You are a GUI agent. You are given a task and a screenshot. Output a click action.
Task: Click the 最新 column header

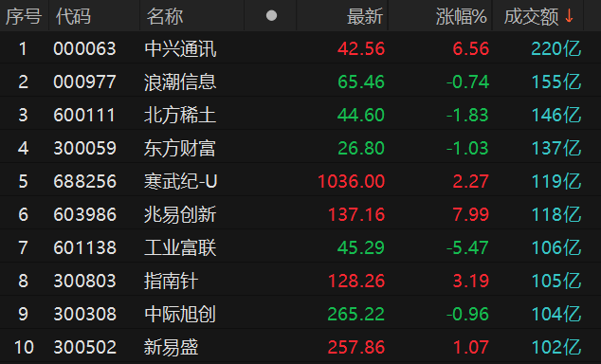[365, 16]
